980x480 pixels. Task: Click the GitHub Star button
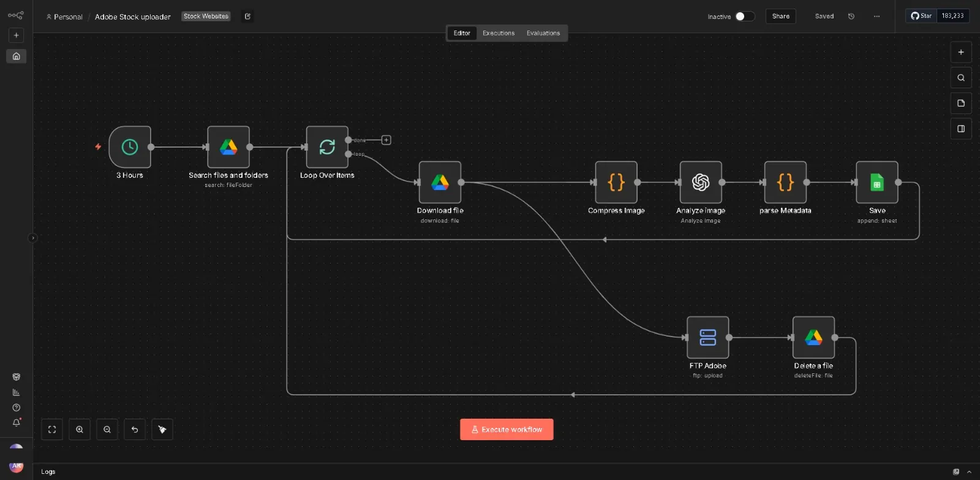point(921,16)
